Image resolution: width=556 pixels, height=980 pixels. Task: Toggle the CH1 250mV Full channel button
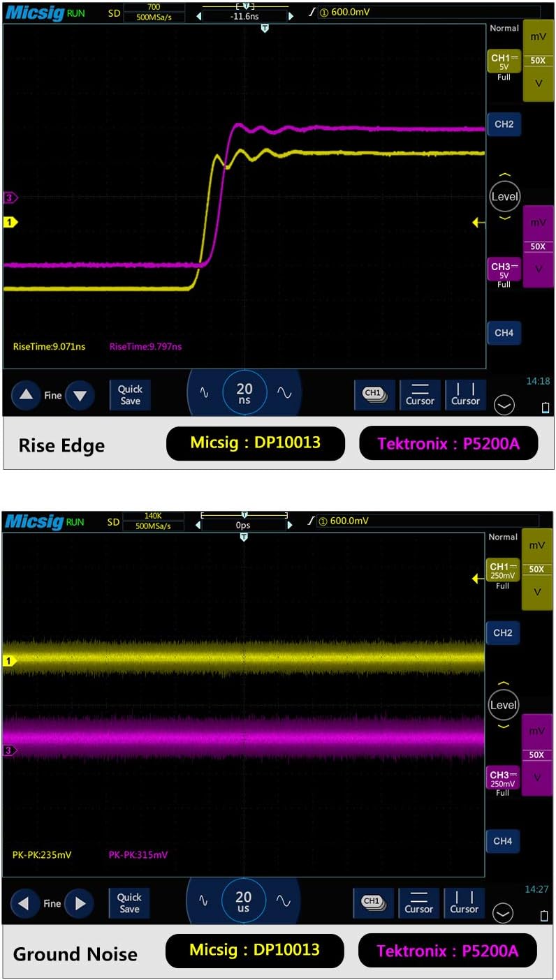503,571
